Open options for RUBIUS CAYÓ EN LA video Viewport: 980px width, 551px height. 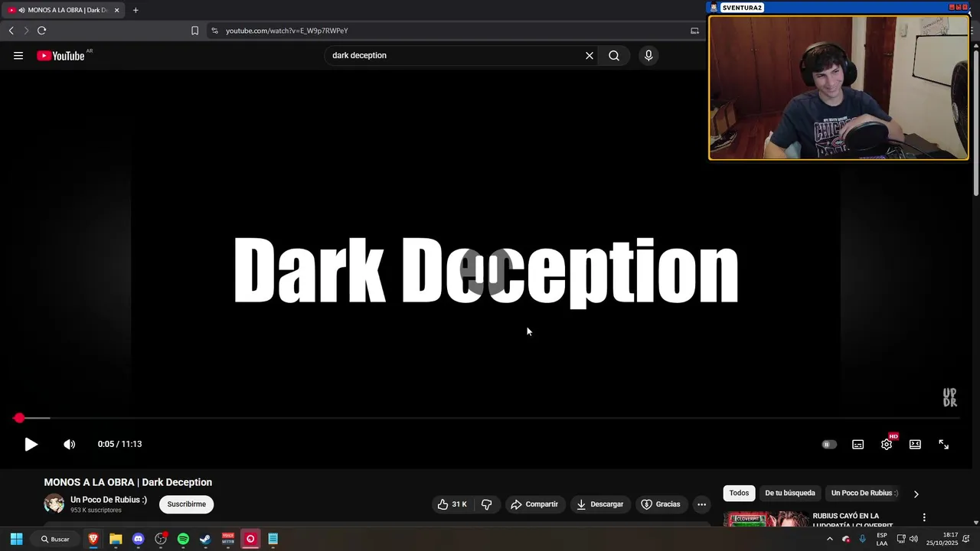924,517
